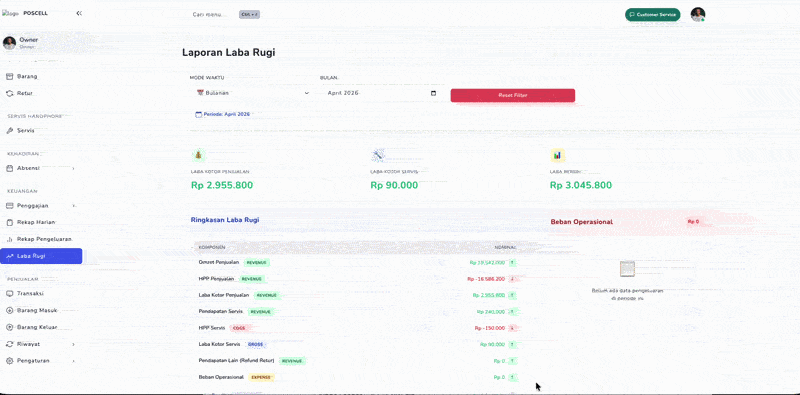Screen dimensions: 800x395
Task: Open Rekap Harian menu item
Action: click(41, 223)
